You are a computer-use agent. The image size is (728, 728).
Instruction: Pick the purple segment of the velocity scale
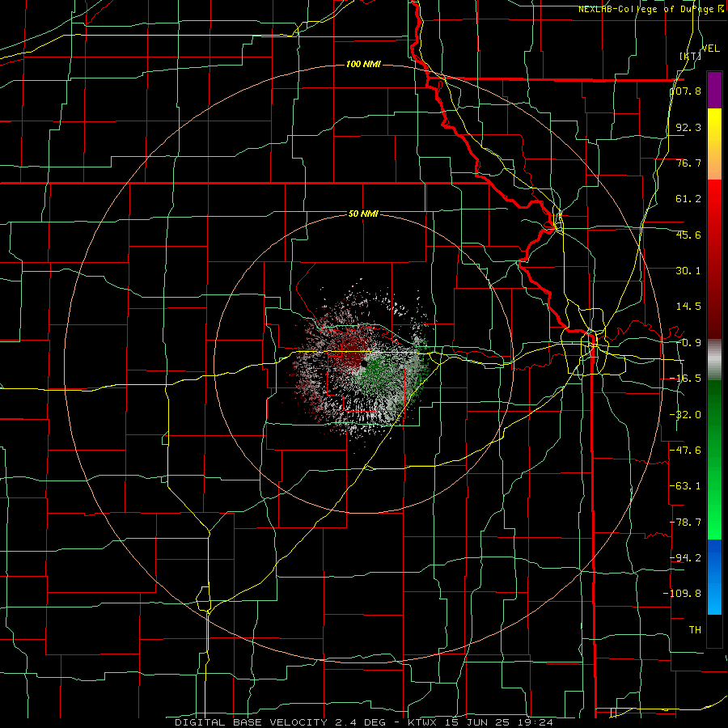click(x=714, y=90)
